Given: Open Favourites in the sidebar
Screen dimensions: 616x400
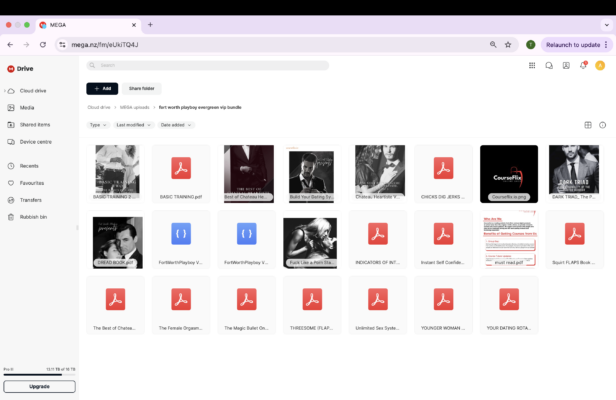Looking at the screenshot, I should (32, 183).
